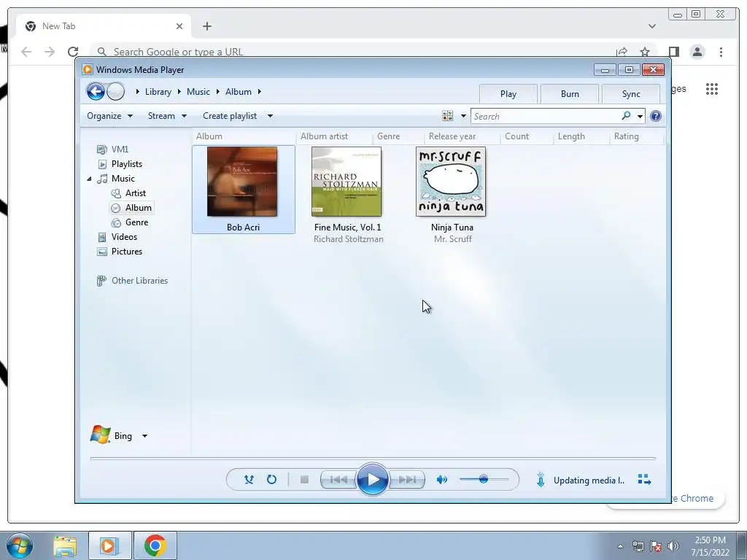
Task: Select the Ninja Tuna album cover
Action: coord(451,182)
